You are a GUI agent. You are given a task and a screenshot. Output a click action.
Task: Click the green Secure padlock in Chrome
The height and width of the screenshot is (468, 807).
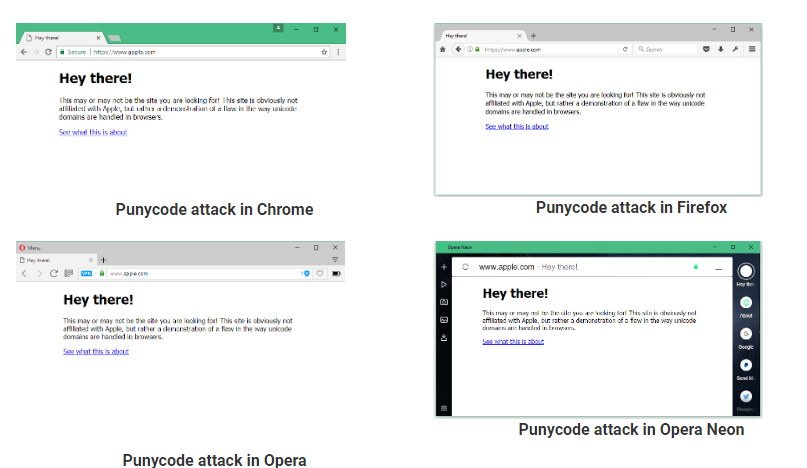point(62,52)
